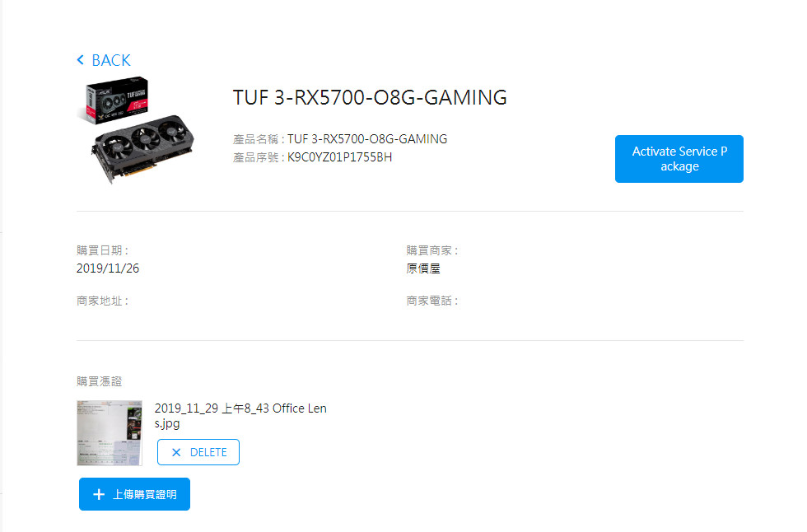Delete the uploaded Office Lens file
Screen dimensions: 807x532
[x=198, y=452]
